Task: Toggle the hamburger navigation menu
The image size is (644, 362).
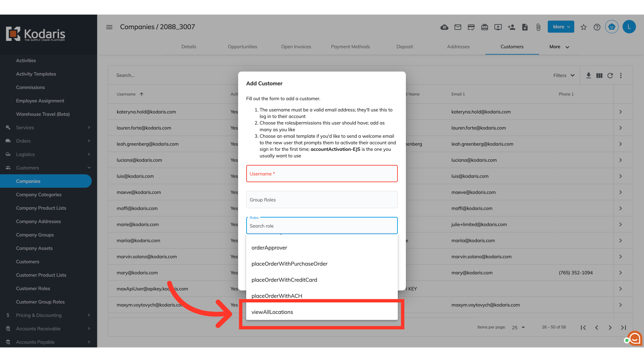Action: tap(109, 27)
